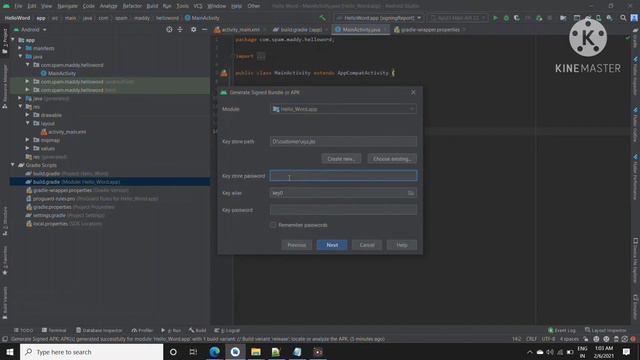640x360 pixels.
Task: Collapse the app module node
Action: point(13,40)
